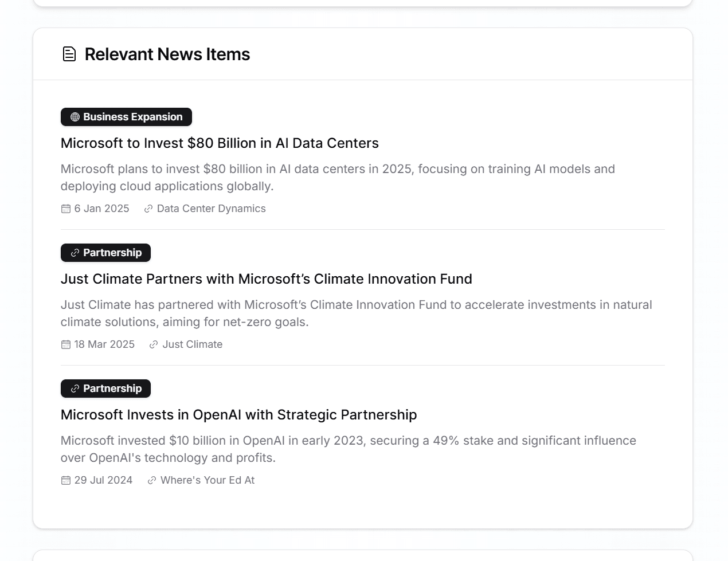The image size is (728, 561).
Task: Open the Where's Your Ed At source link
Action: [208, 480]
